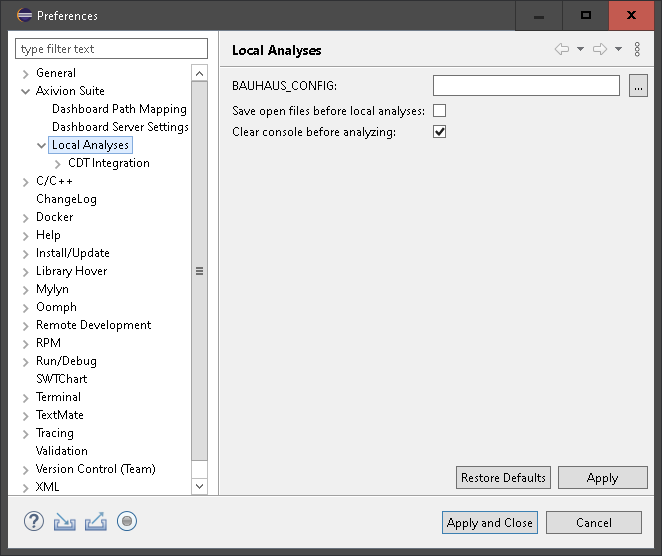
Task: Minimize the Preferences window
Action: 539,15
